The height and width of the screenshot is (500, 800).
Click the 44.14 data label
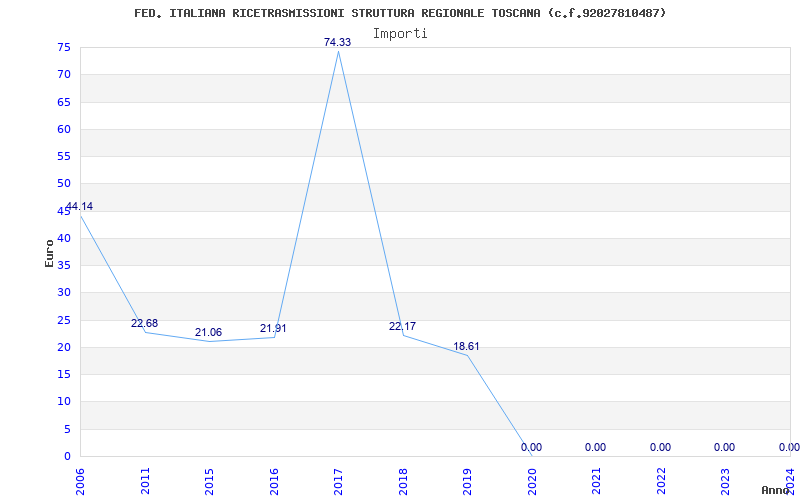[x=80, y=207]
